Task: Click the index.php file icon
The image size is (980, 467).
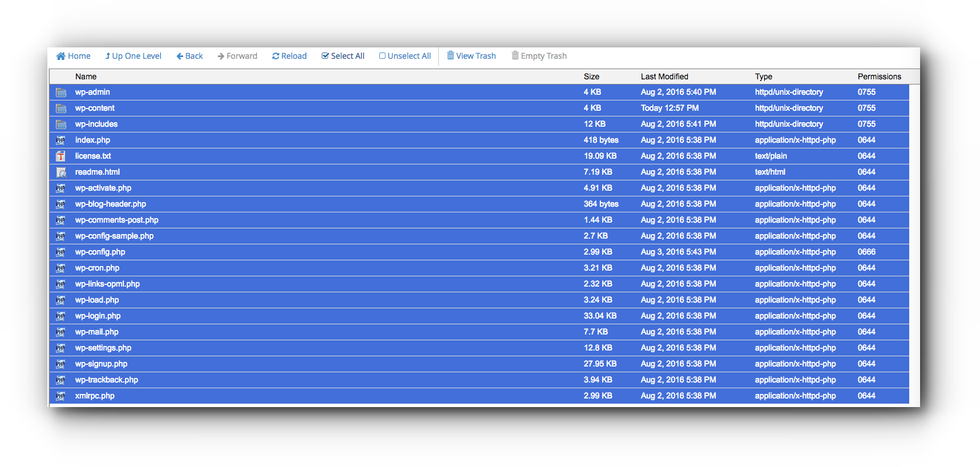Action: click(61, 140)
